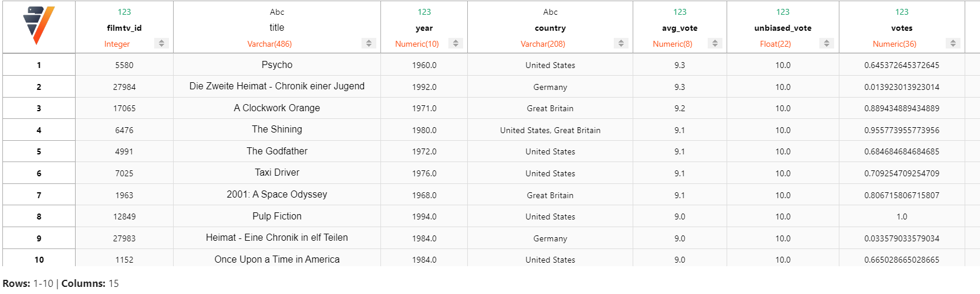Expand Numeric(10) type under year
980x294 pixels.
pos(417,44)
